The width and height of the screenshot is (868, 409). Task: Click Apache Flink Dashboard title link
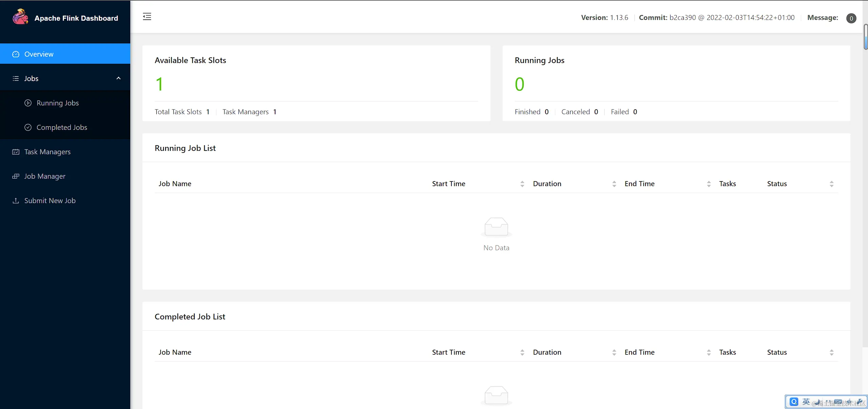[x=76, y=18]
